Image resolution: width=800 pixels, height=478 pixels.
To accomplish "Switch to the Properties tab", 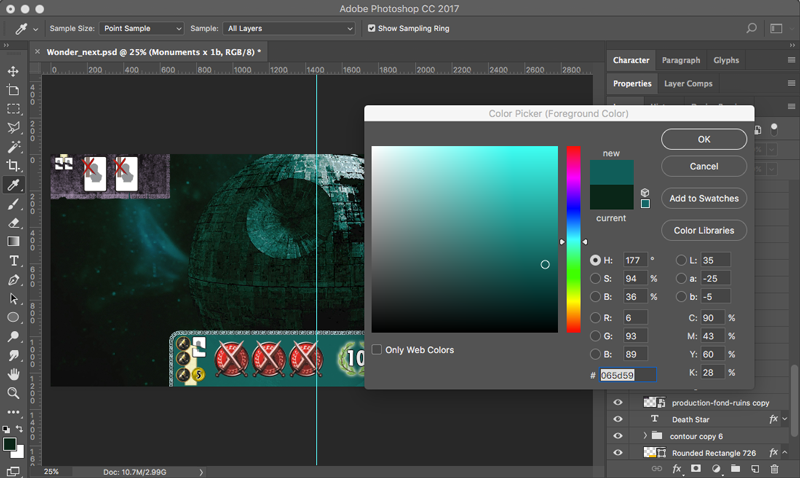I will click(632, 84).
